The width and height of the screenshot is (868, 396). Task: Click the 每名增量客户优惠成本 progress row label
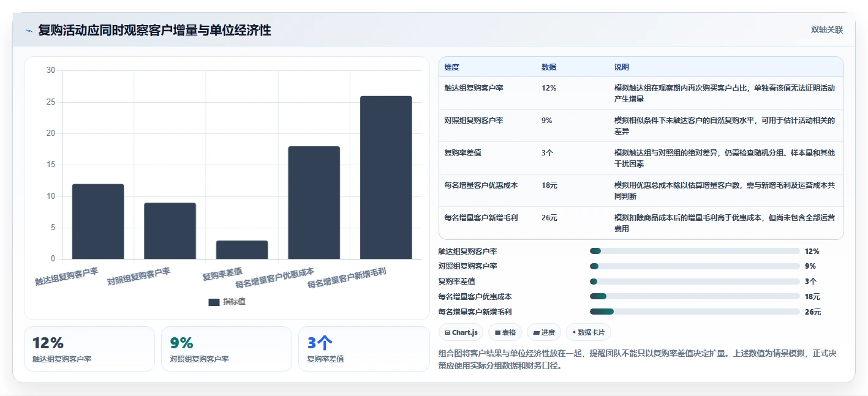475,297
